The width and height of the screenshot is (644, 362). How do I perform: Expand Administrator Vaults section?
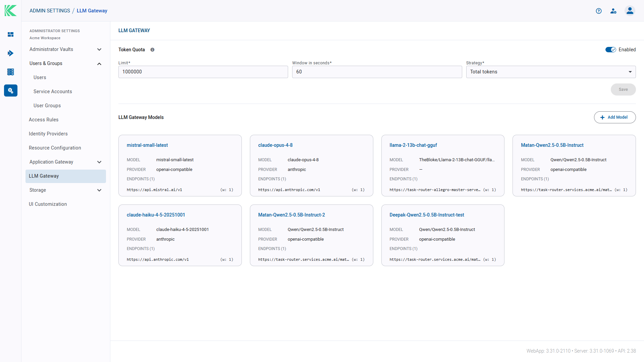(x=66, y=49)
